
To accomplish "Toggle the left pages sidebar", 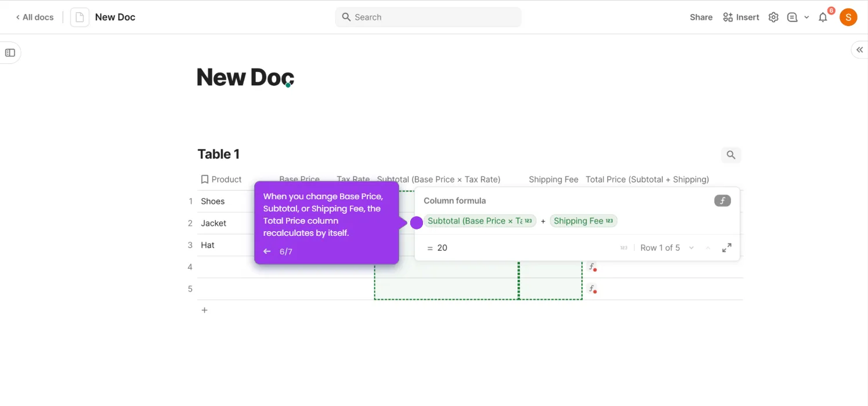I will 10,53.
